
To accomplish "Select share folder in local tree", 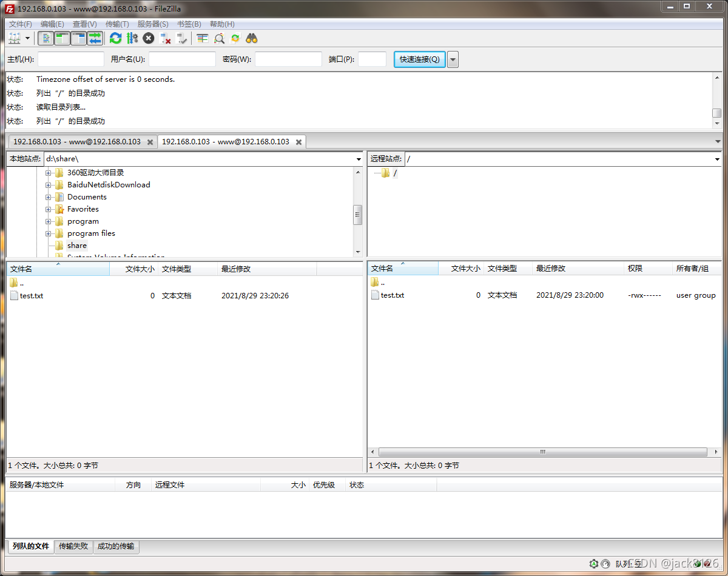I will tap(77, 246).
